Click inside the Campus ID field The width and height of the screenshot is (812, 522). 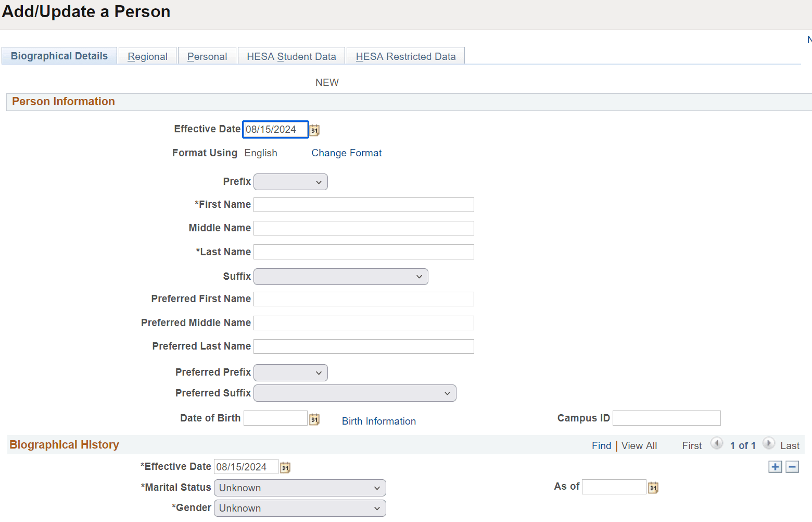pos(666,418)
